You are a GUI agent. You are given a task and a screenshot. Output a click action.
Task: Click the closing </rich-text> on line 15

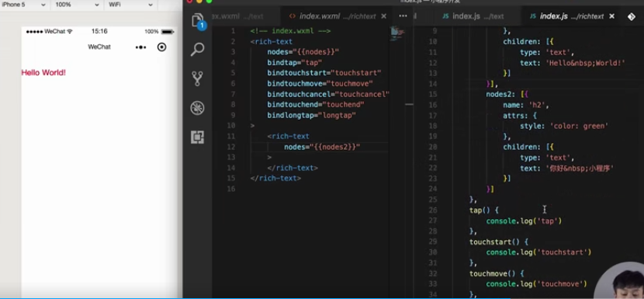click(275, 178)
